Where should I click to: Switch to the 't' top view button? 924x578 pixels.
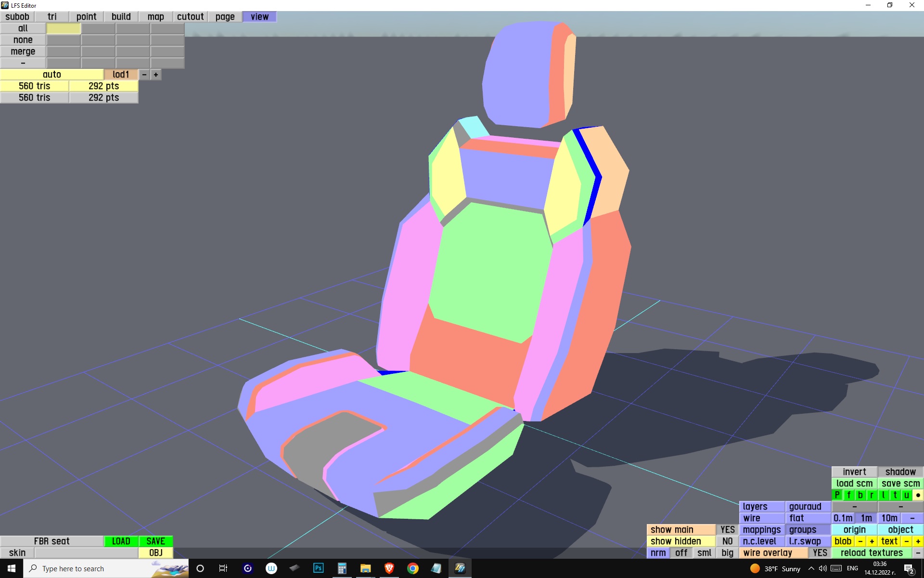tap(895, 495)
